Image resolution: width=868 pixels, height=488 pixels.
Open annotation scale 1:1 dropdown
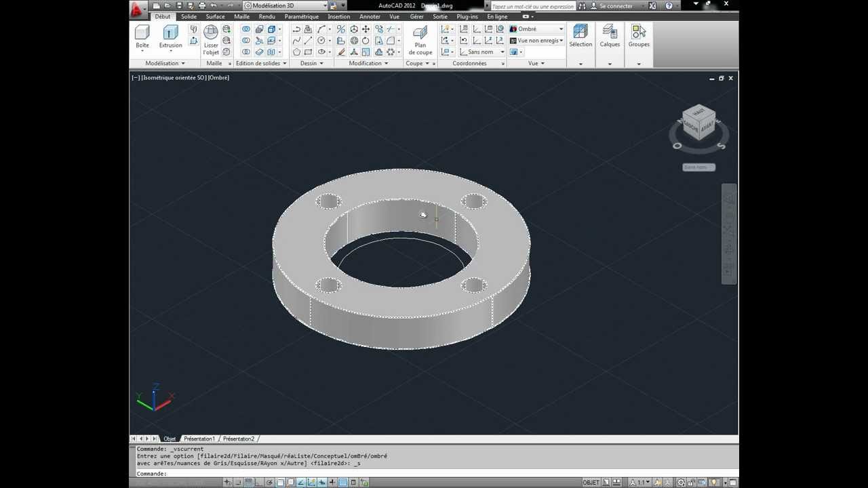[641, 483]
